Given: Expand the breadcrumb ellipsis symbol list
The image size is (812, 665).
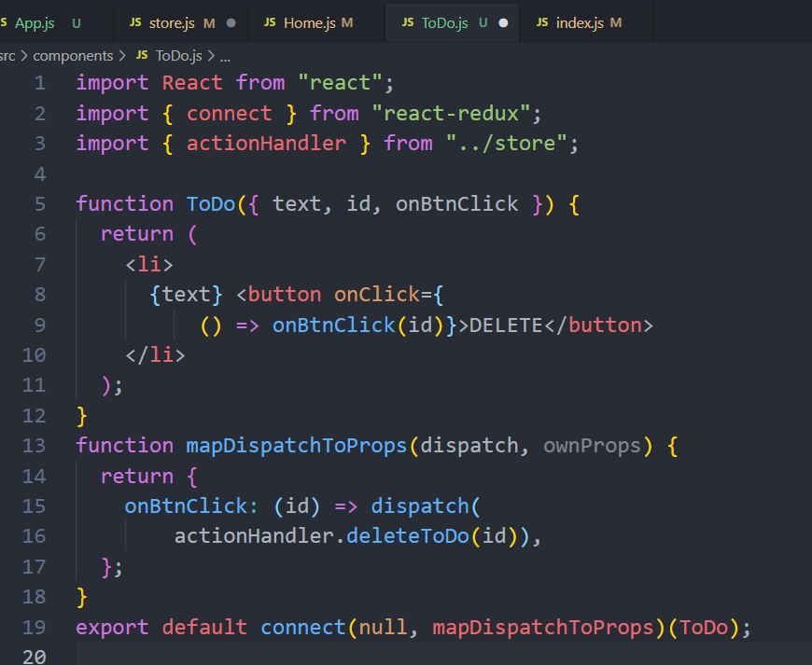Looking at the screenshot, I should (x=225, y=57).
